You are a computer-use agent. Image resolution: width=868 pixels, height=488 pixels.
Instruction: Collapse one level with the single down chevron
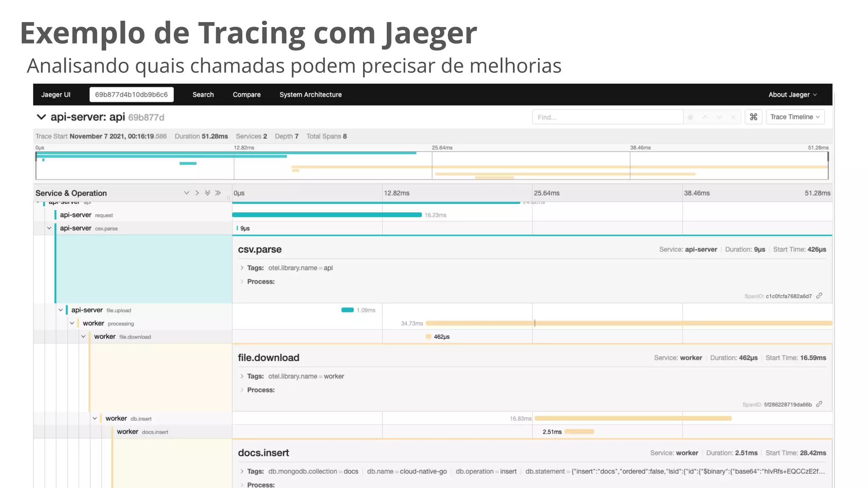[186, 193]
